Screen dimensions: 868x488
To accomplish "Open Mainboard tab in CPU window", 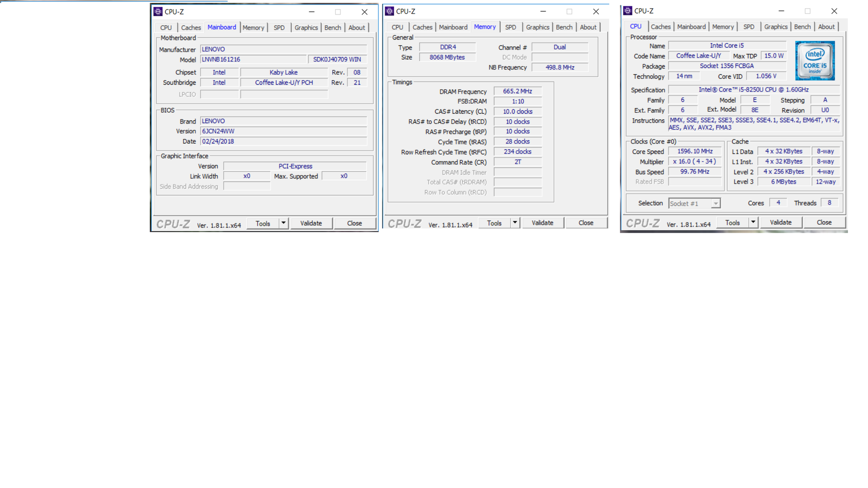I will click(691, 27).
